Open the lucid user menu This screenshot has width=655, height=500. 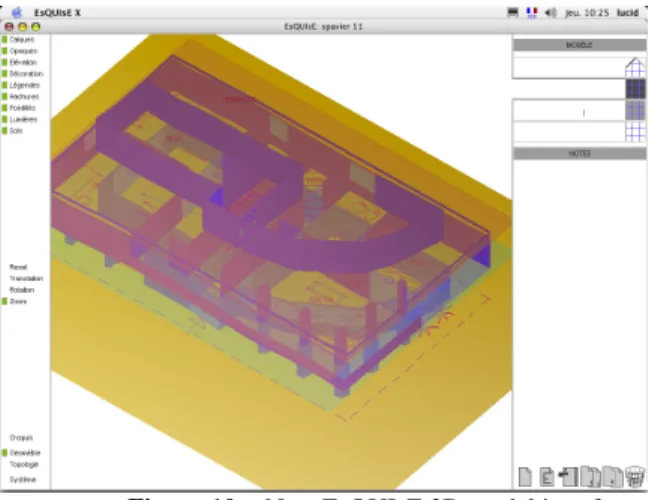(628, 13)
